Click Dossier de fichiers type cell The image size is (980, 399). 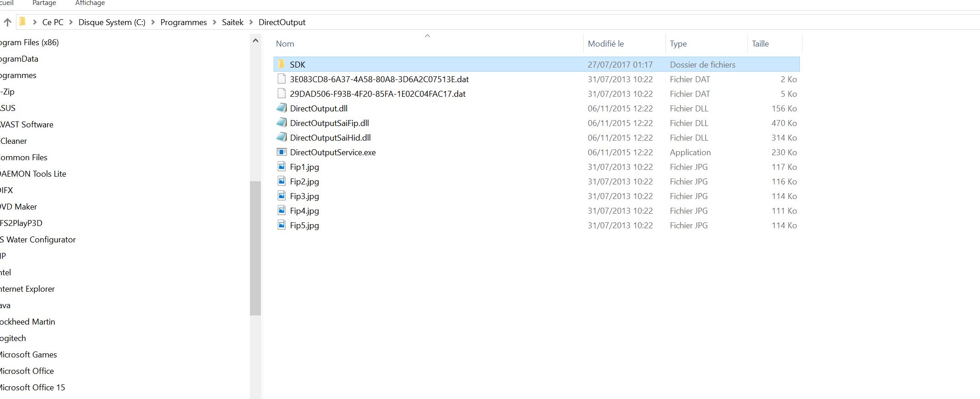(x=703, y=64)
